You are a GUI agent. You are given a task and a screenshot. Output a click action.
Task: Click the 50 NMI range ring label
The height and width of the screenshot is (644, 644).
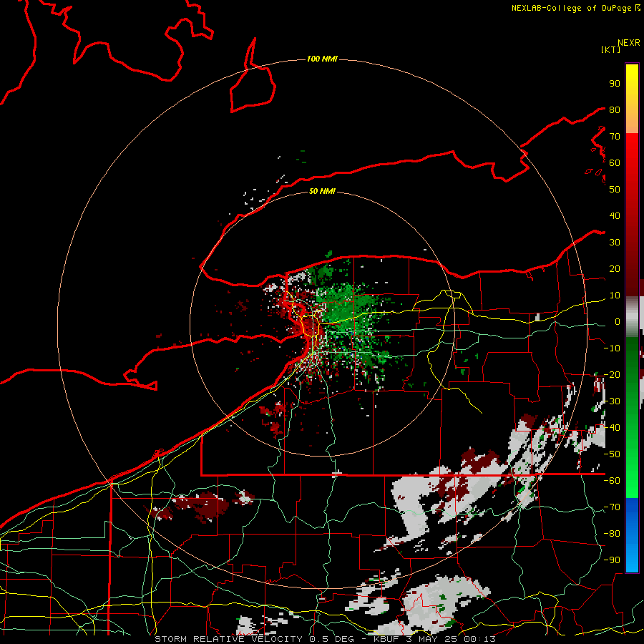pos(322,191)
